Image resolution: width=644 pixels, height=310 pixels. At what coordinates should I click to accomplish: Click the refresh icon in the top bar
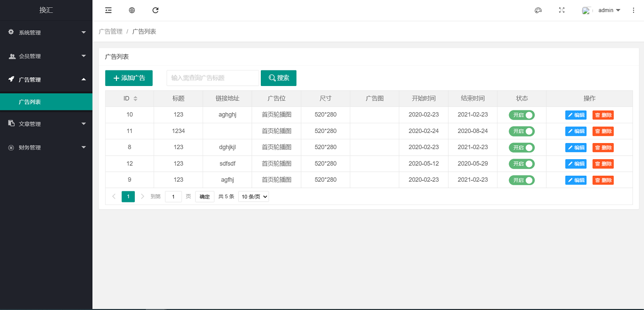[155, 10]
